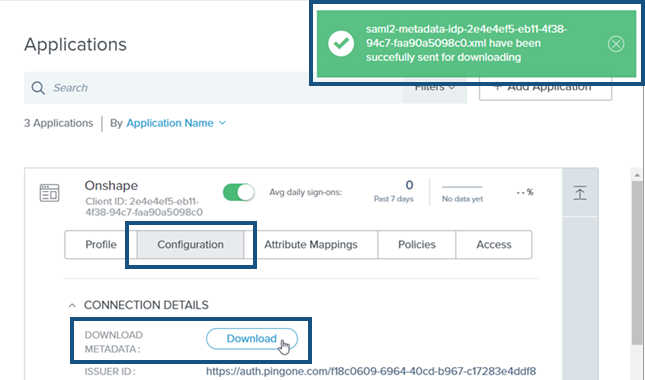Go to the Policies tab
This screenshot has width=645, height=380.
417,244
